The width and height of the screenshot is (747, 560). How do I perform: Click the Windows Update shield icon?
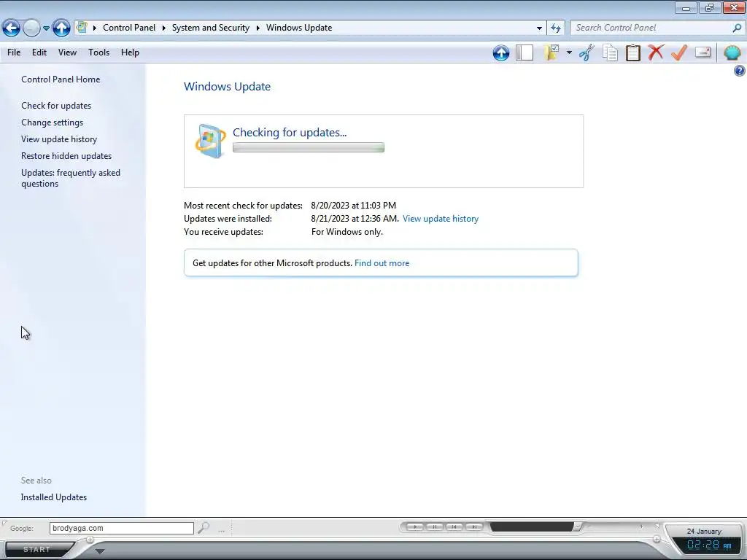[210, 141]
